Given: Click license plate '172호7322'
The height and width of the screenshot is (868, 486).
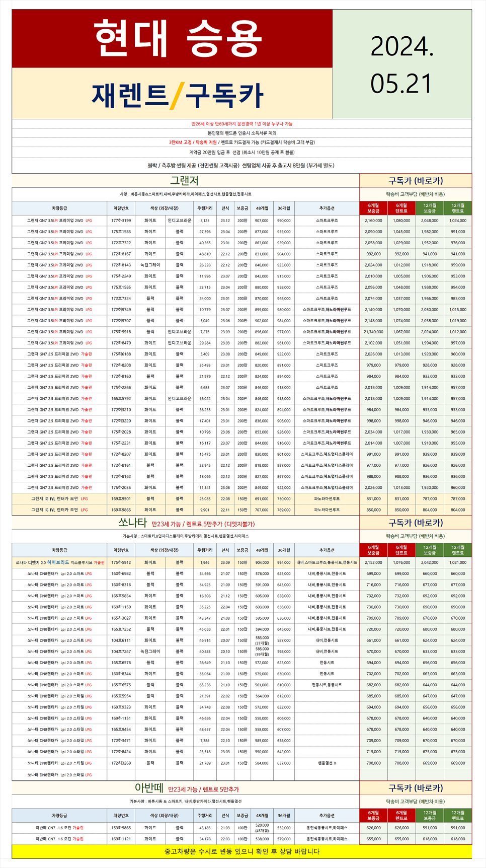Looking at the screenshot, I should pos(121,243).
